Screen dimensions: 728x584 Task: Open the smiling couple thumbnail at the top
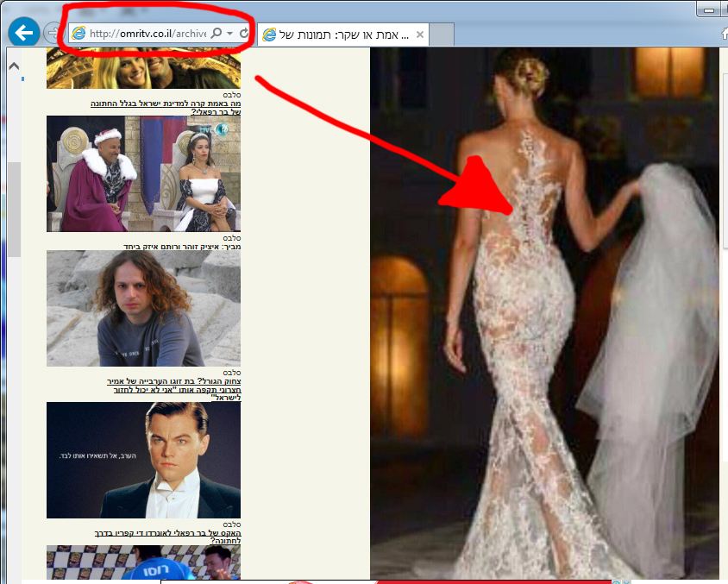[143, 68]
